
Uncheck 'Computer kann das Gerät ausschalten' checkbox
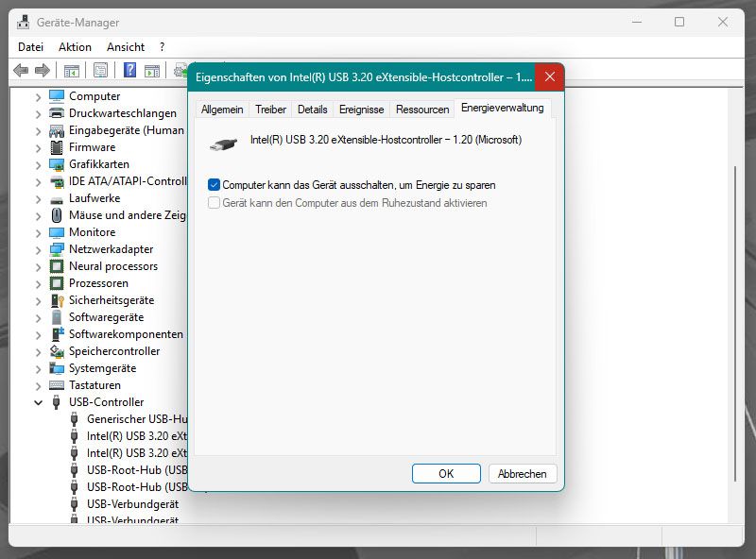click(x=214, y=185)
